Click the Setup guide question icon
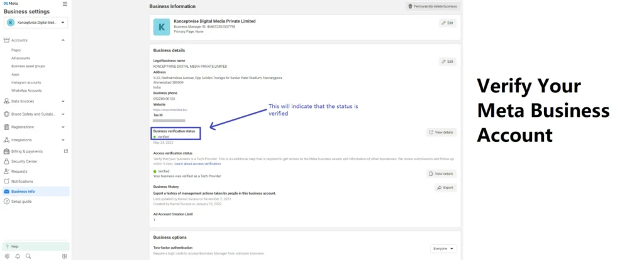Screen dimensions: 644x260 click(x=6, y=202)
